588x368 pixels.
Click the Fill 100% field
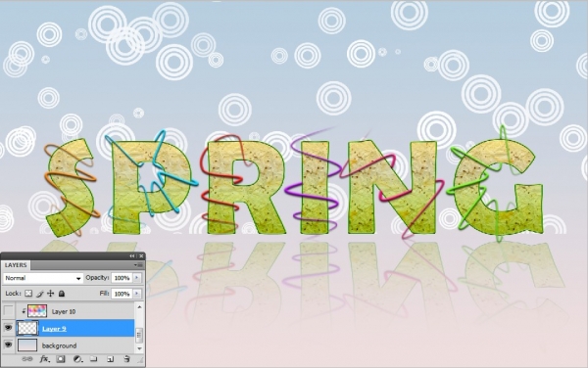tap(122, 294)
